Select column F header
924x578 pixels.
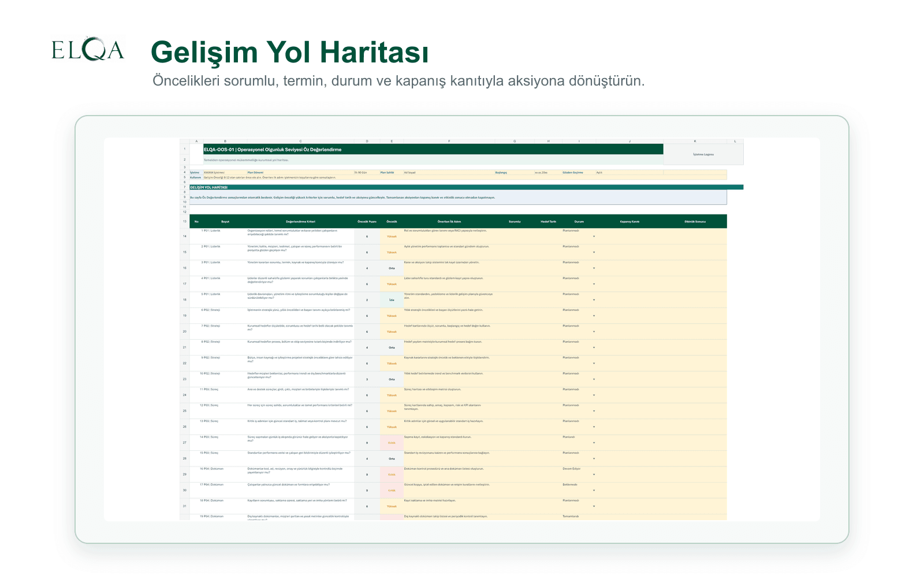tap(449, 141)
